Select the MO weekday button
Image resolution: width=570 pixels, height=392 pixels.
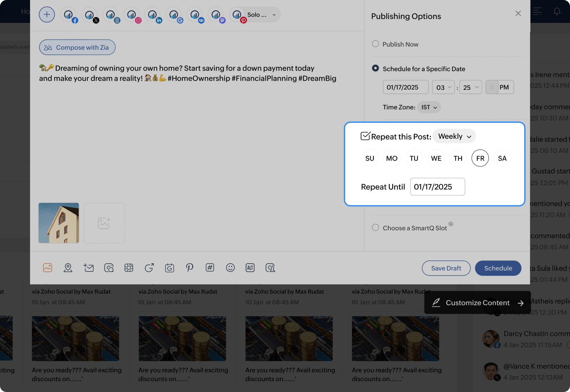[x=392, y=158]
